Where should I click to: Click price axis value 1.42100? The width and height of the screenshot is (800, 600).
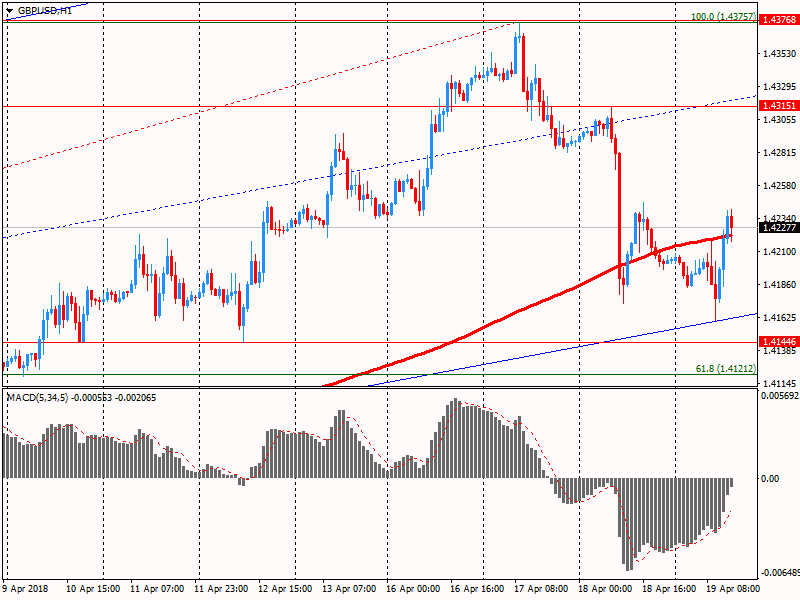[x=779, y=252]
